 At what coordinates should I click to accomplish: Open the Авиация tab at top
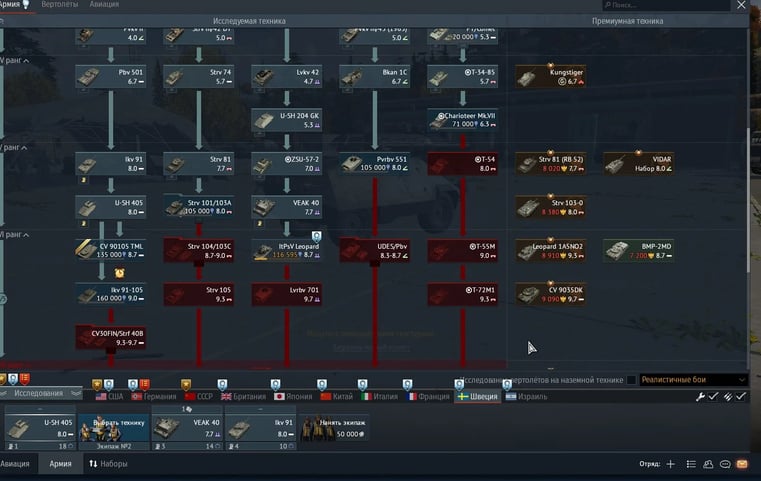coord(104,5)
